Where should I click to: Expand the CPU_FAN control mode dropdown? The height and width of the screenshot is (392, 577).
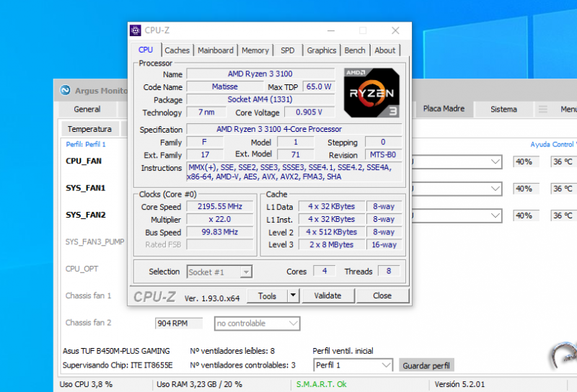coord(495,161)
